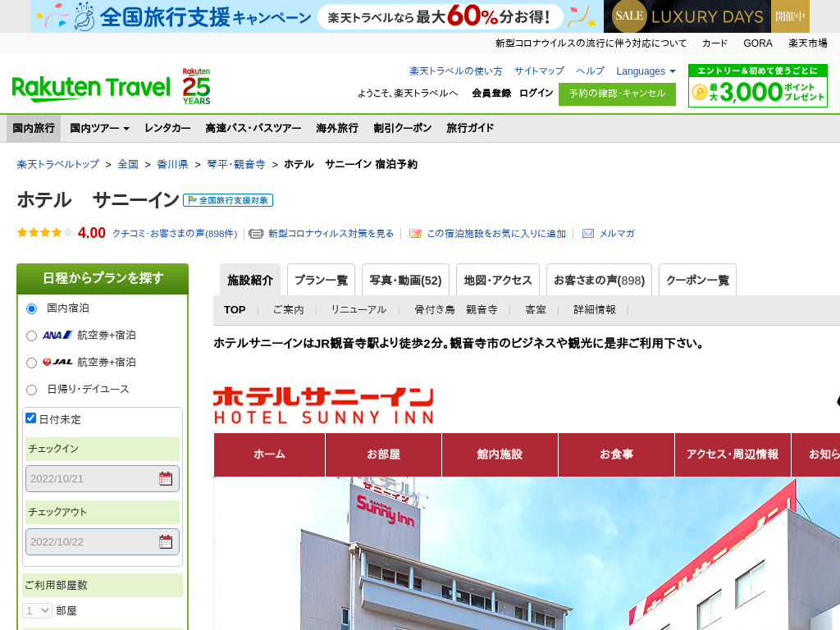Open the 国内旅行 navigation item

pos(34,128)
